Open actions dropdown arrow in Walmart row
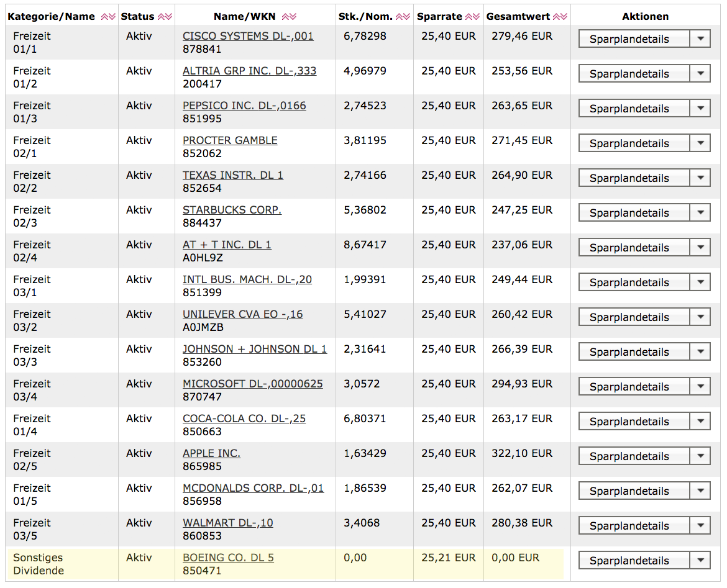Image resolution: width=727 pixels, height=588 pixels. click(700, 525)
